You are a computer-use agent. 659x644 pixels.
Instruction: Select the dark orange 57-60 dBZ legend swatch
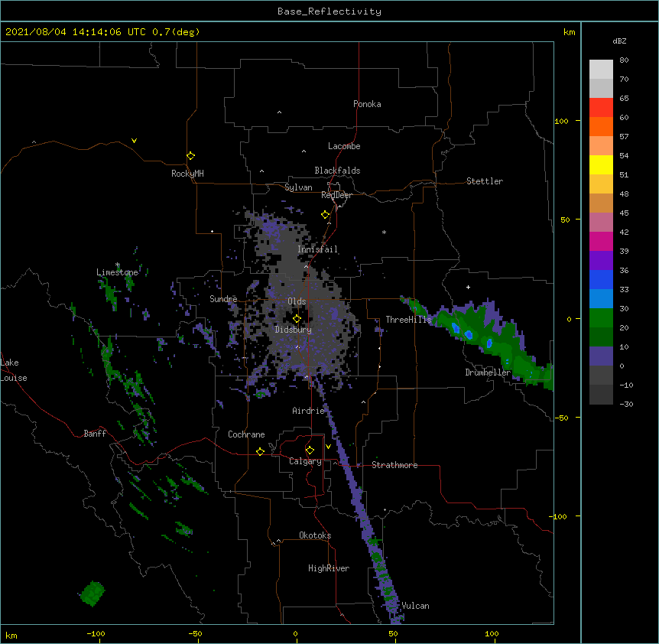point(601,127)
